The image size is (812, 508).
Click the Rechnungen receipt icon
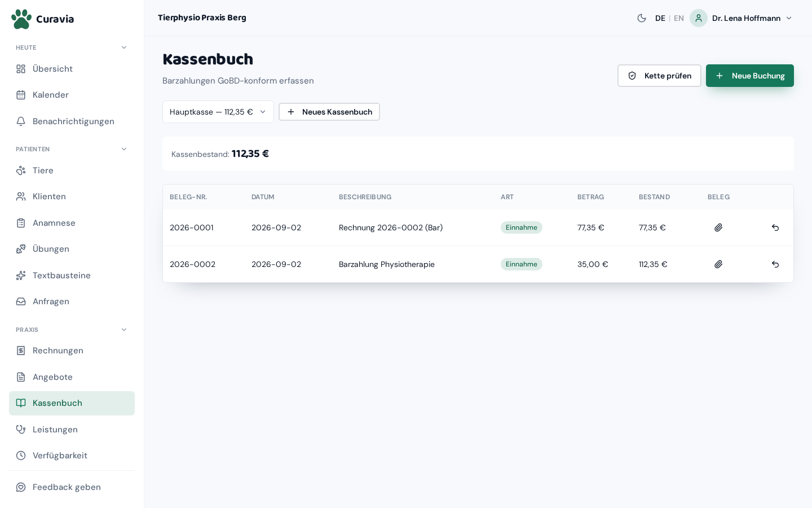21,351
